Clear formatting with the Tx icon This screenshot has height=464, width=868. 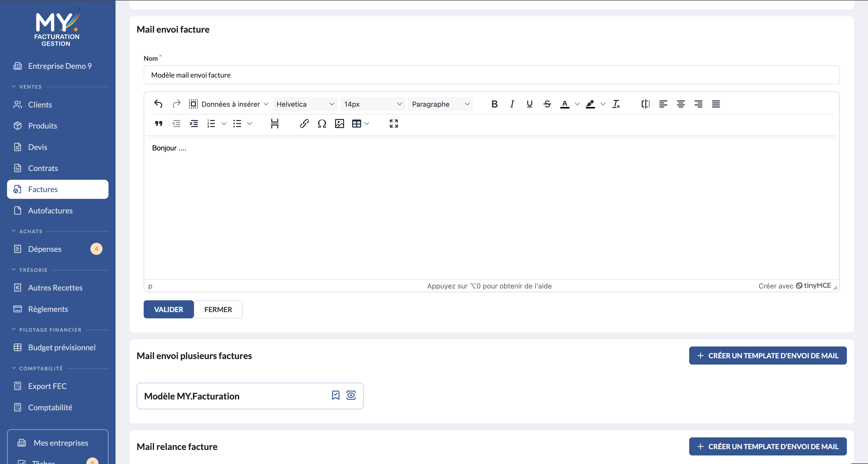pos(616,104)
